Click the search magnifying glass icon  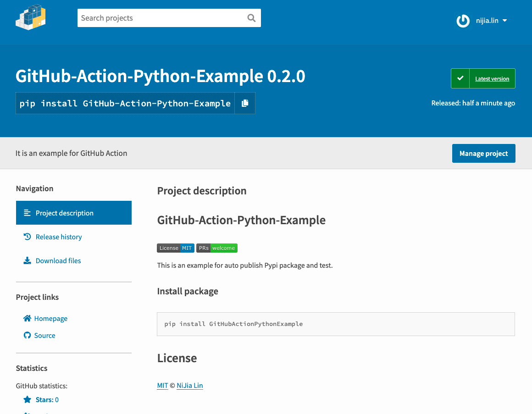tap(251, 18)
